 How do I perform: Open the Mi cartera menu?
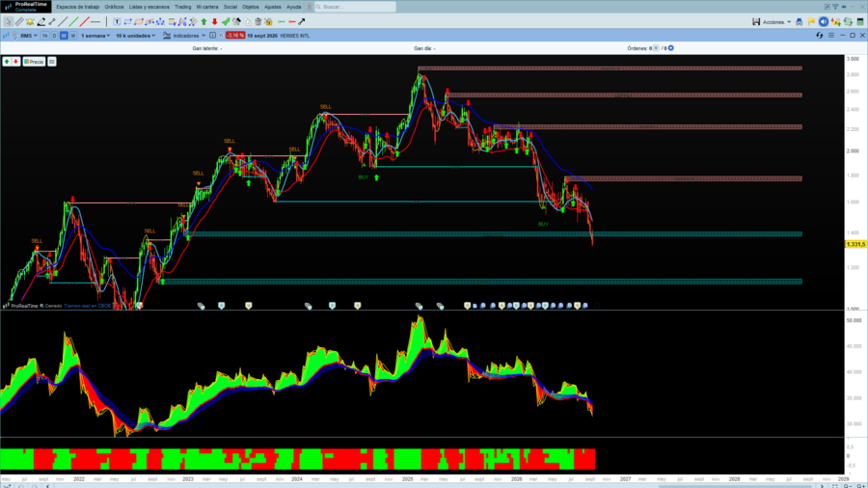(x=207, y=7)
